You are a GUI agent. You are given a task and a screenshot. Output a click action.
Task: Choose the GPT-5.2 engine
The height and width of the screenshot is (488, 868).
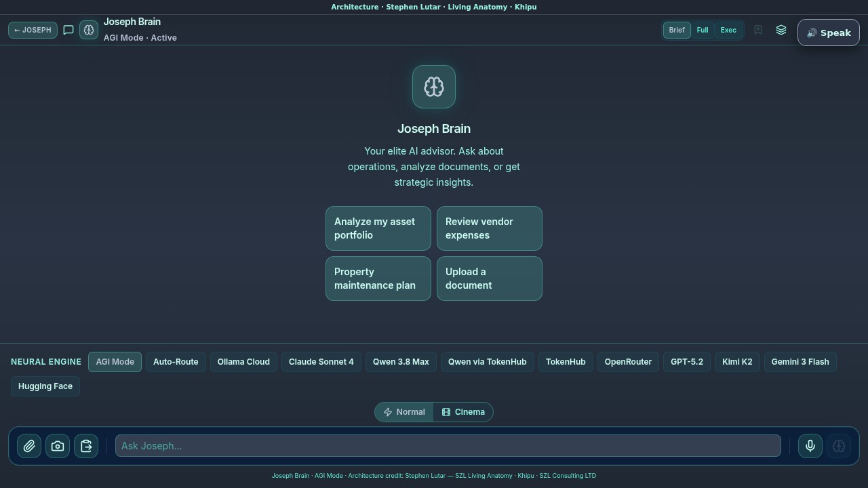[x=687, y=362]
